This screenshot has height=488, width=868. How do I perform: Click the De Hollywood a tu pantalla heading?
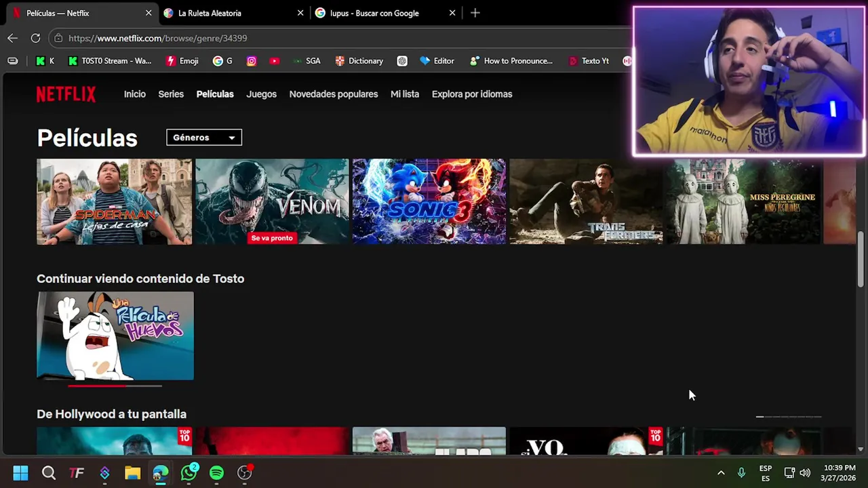[111, 414]
